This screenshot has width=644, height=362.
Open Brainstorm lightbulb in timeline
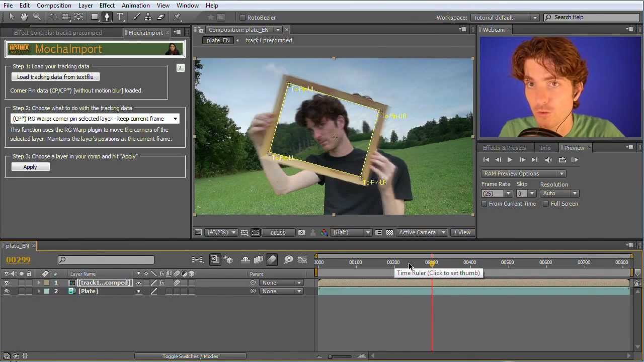[288, 259]
